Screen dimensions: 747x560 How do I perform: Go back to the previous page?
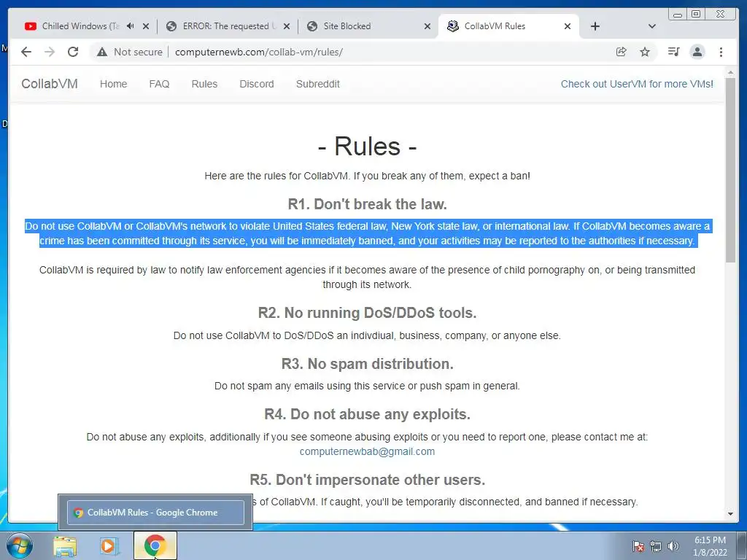[26, 52]
